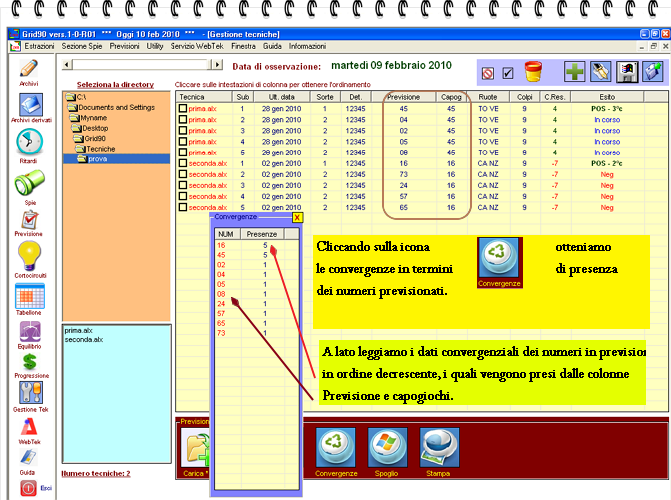Close the Convergenze popup window
Viewport: 671px width, 500px height.
click(297, 217)
